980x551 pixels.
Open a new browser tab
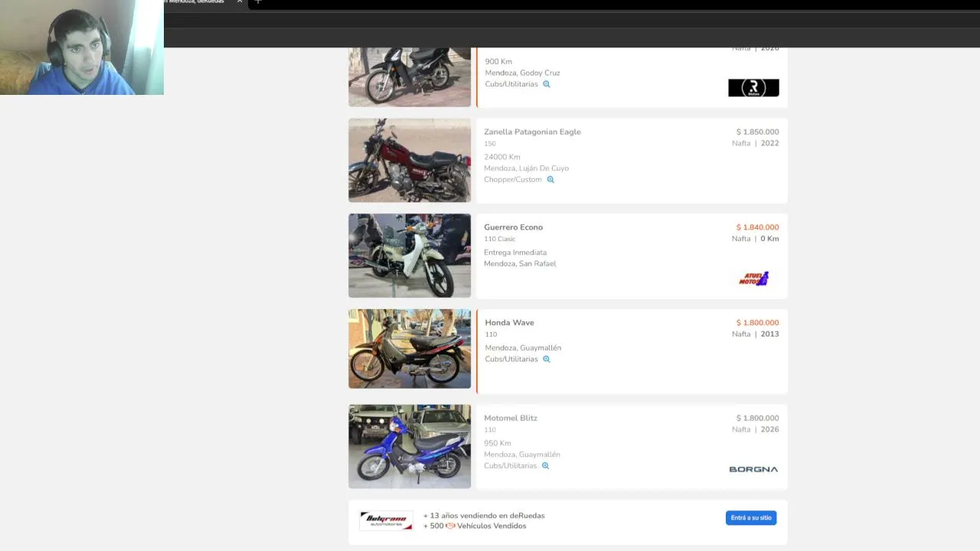click(258, 2)
